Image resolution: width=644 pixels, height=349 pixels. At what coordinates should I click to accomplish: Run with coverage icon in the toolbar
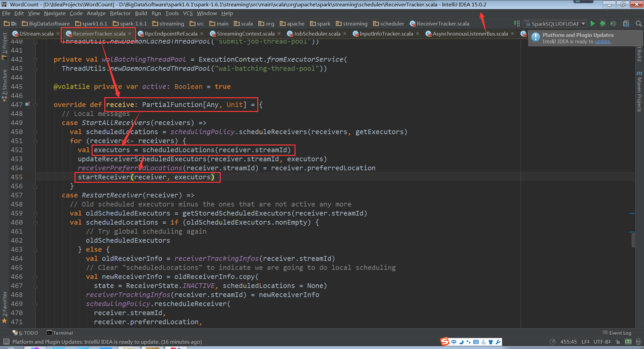pos(613,23)
